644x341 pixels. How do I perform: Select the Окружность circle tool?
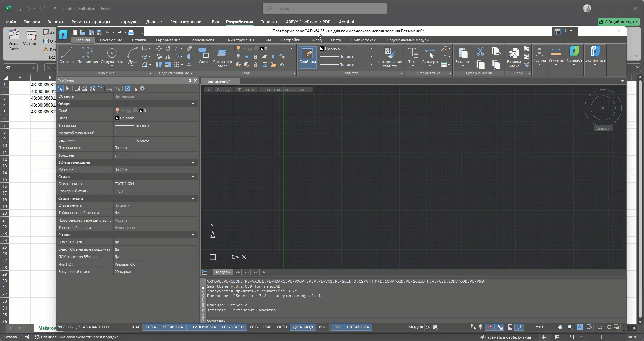tap(112, 55)
